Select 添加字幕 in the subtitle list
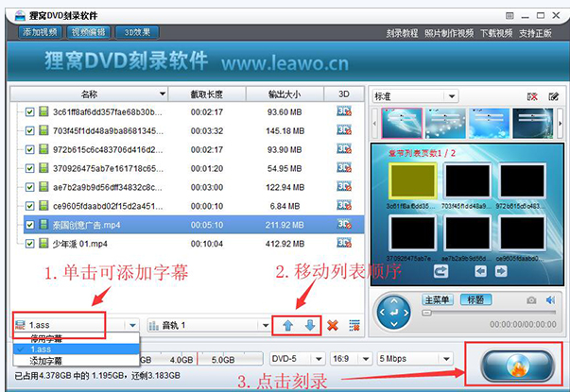 pos(46,361)
